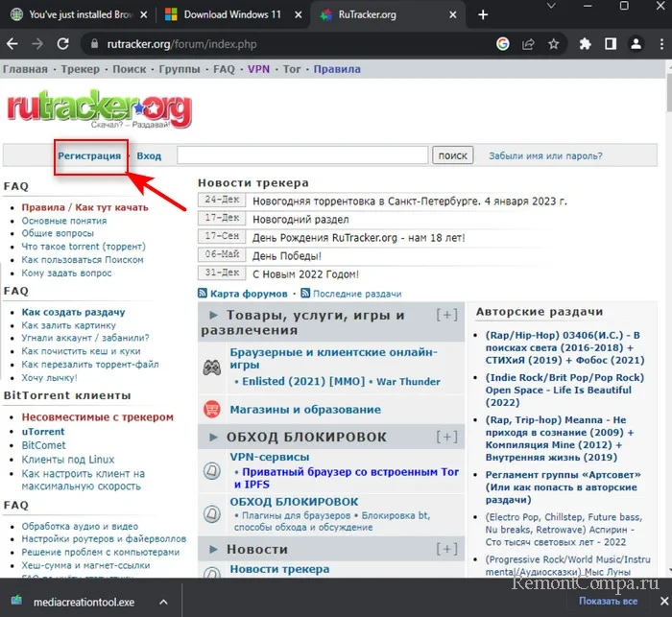Click the rutracker.org logo
This screenshot has width=672, height=617.
[99, 108]
